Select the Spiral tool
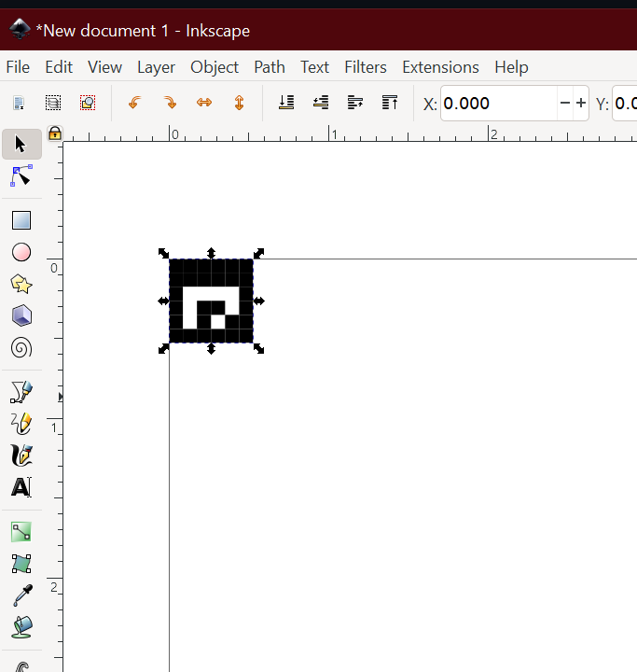The height and width of the screenshot is (672, 637). [x=21, y=348]
